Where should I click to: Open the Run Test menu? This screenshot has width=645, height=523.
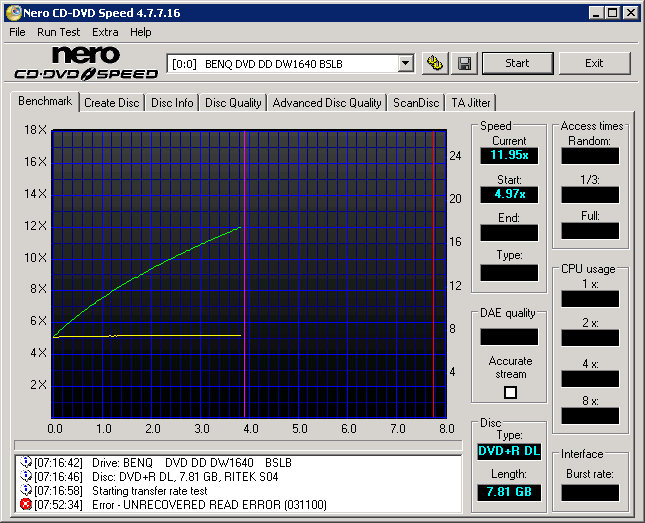coord(58,32)
